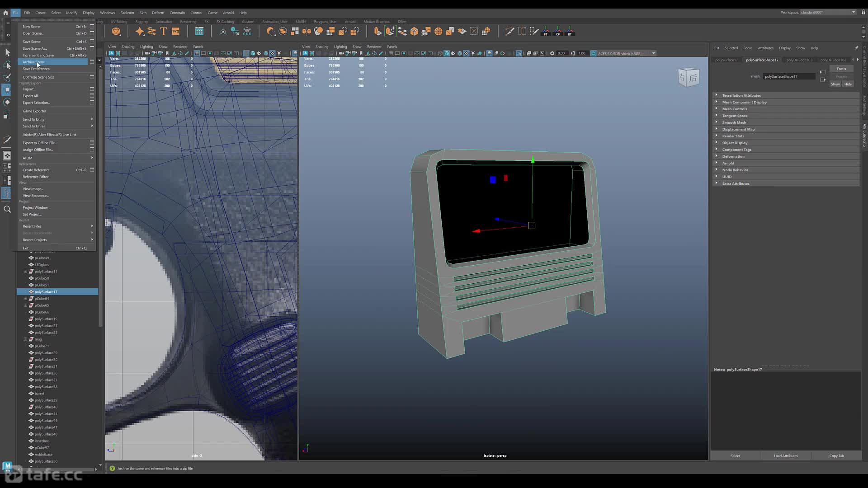This screenshot has width=868, height=488.
Task: Expand the Render Stats section
Action: (x=716, y=136)
